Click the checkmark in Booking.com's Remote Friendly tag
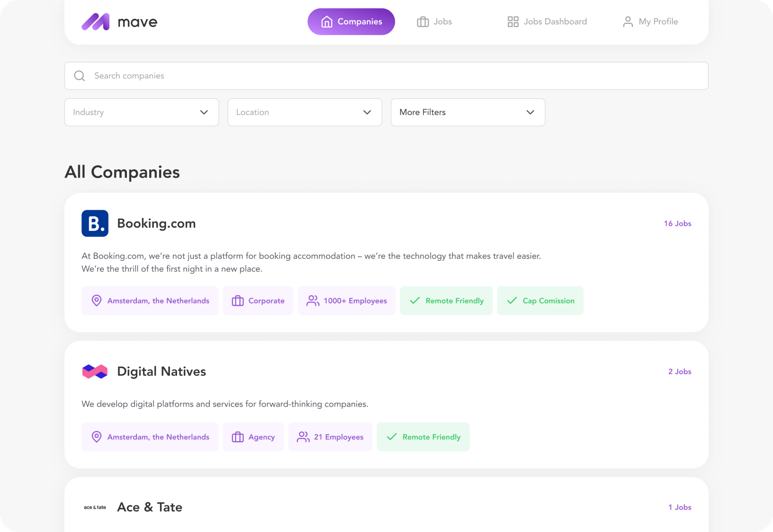Screen dimensions: 773x532 coord(415,301)
